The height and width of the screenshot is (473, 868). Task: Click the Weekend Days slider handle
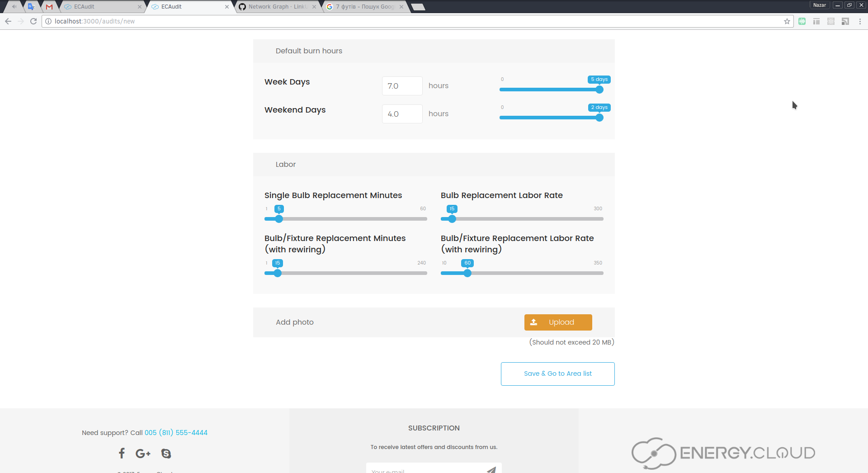point(599,118)
